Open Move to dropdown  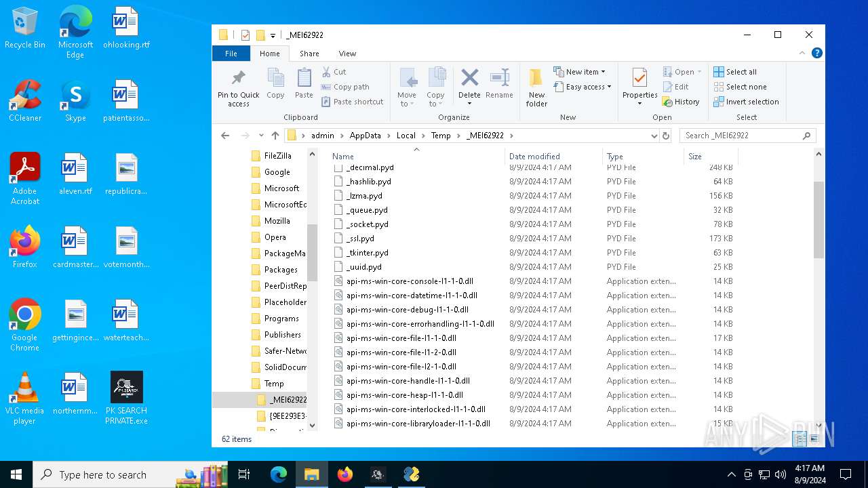pyautogui.click(x=407, y=100)
